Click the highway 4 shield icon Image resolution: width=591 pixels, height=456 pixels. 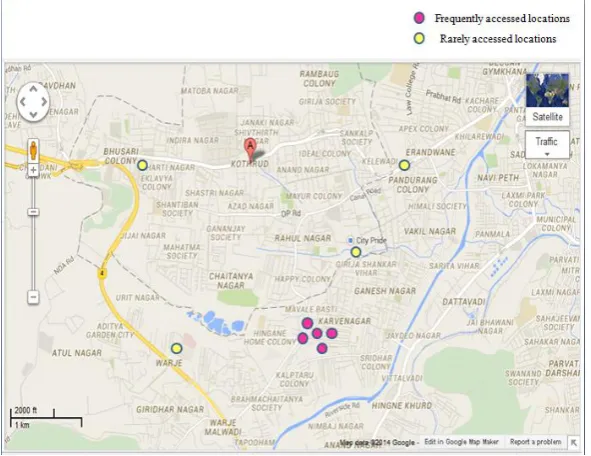click(102, 273)
